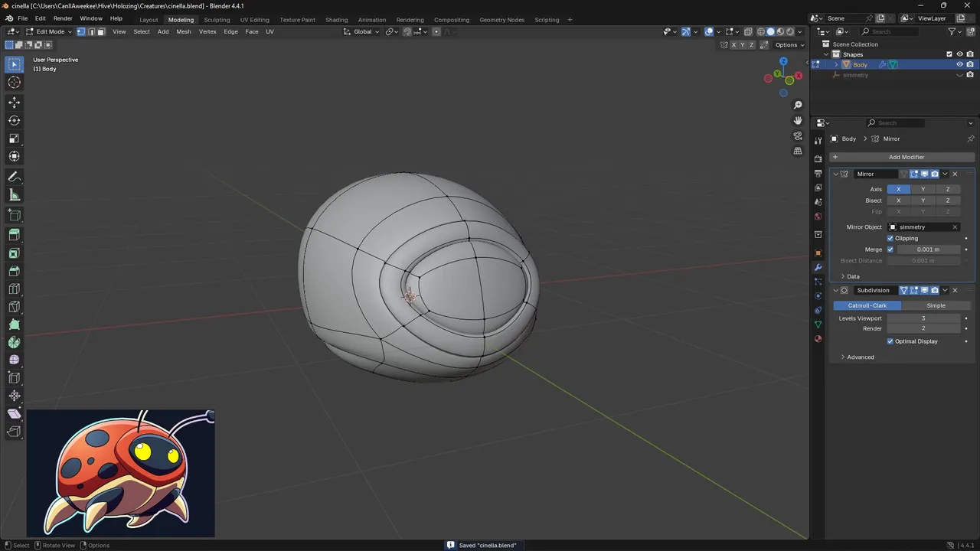
Task: Open the Mesh menu
Action: click(x=184, y=31)
